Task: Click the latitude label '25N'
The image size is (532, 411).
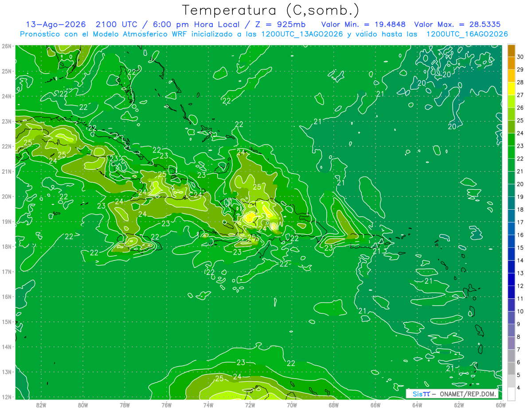Action: 6,71
